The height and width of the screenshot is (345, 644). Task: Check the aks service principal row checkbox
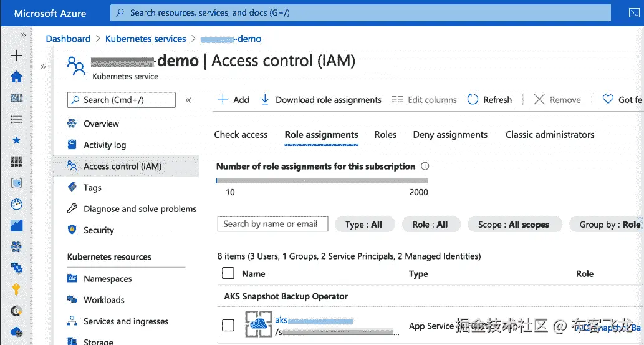228,325
